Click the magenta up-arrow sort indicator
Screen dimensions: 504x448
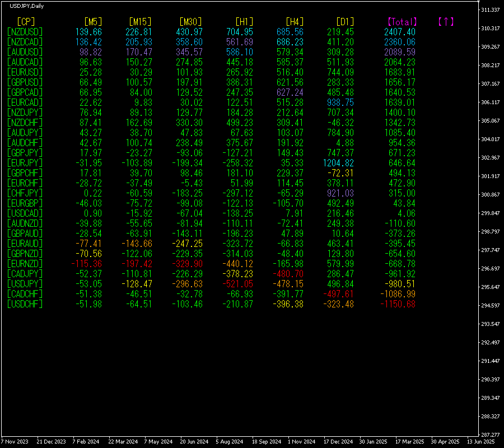point(446,22)
